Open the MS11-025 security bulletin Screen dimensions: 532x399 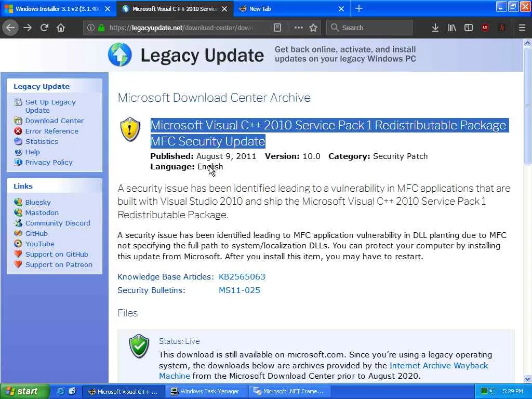tap(239, 290)
